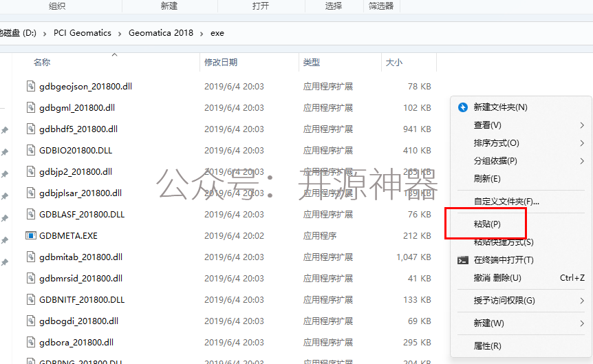Expand the 新建(W) submenu arrow
The image size is (593, 364).
582,323
